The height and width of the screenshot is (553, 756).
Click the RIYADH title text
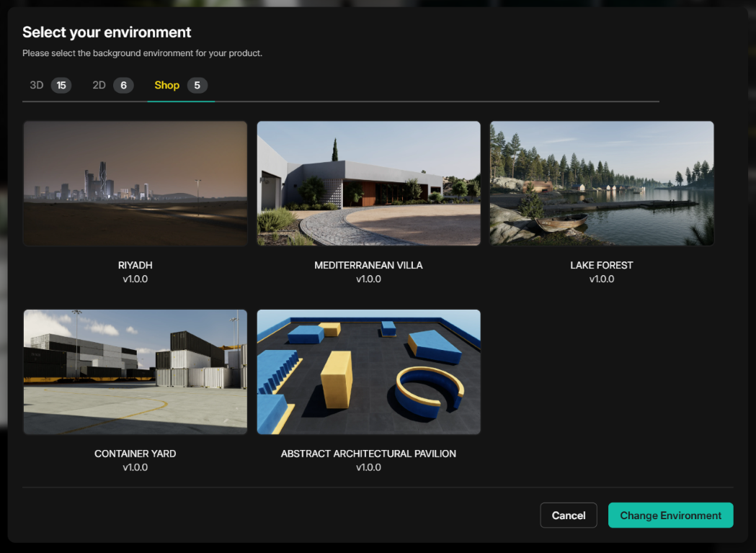(135, 266)
